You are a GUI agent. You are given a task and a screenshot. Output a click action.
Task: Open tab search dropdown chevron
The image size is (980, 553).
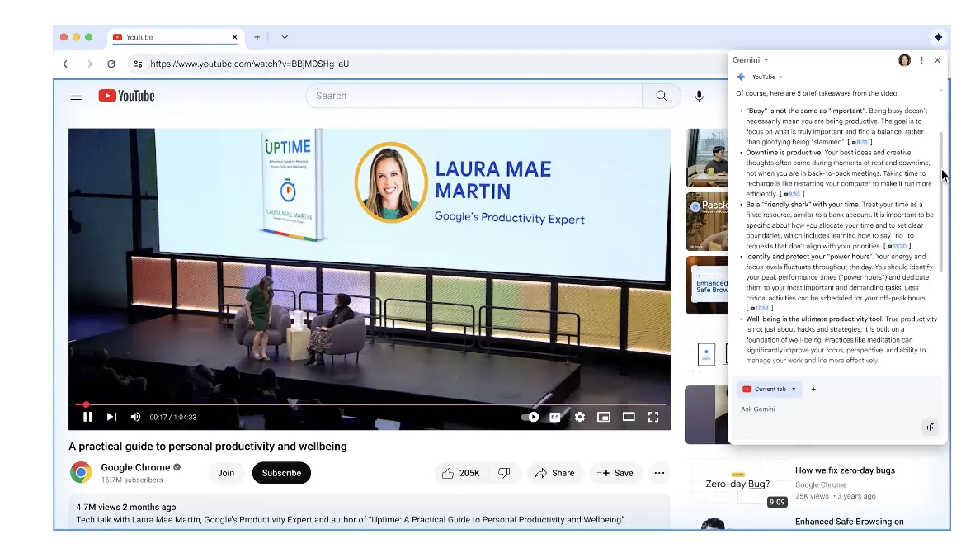click(285, 37)
